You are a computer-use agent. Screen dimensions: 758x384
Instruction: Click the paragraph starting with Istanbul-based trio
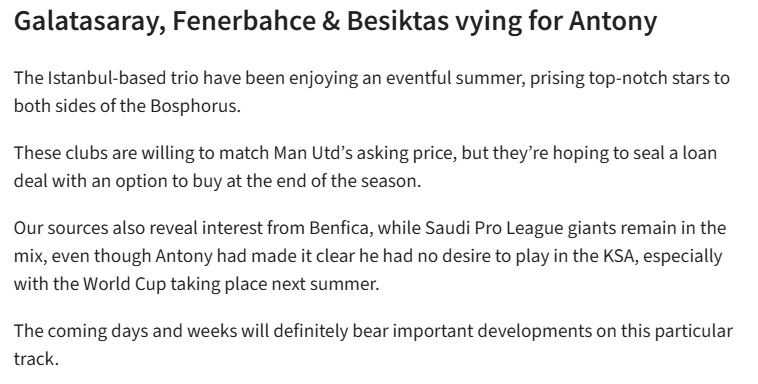click(371, 92)
